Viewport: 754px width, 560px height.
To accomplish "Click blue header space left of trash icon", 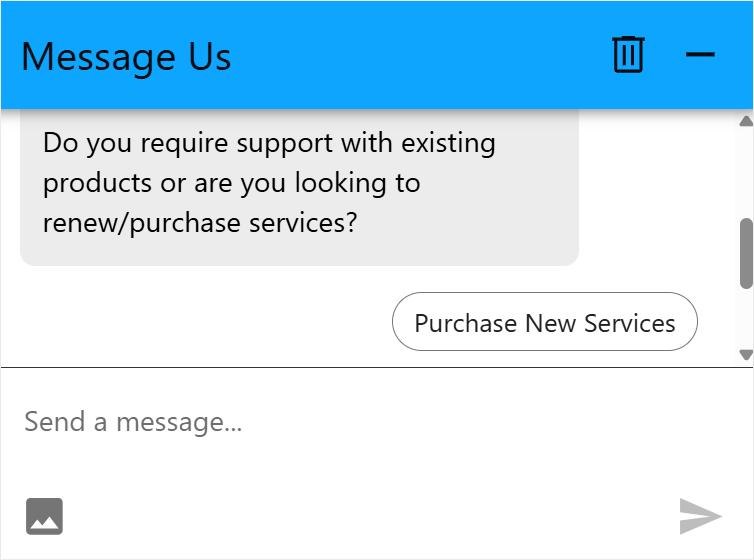I will click(x=420, y=56).
